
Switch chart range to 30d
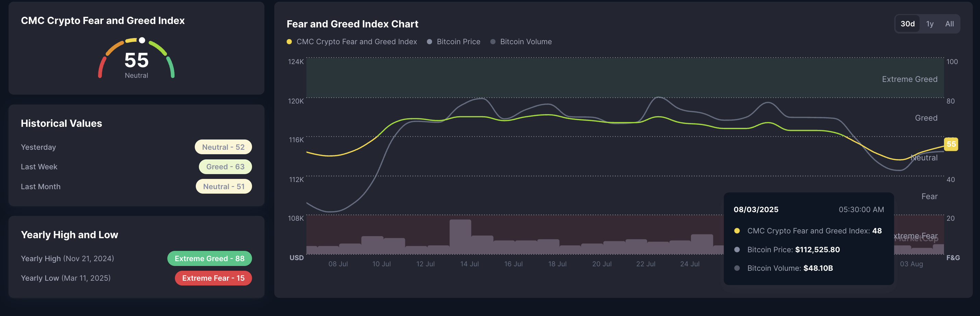click(x=907, y=24)
